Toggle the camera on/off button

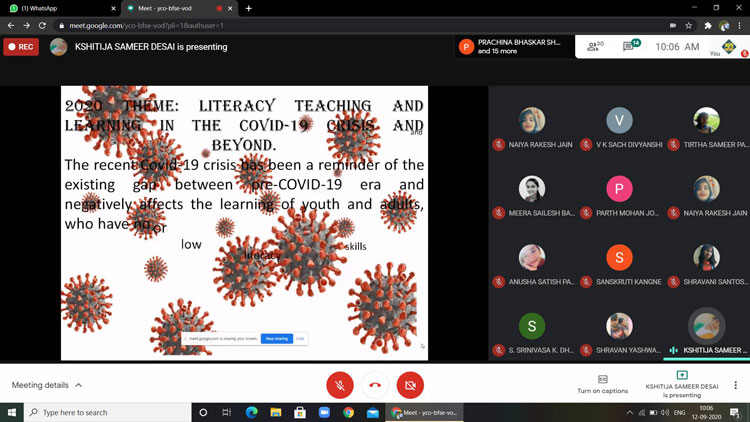click(x=410, y=385)
